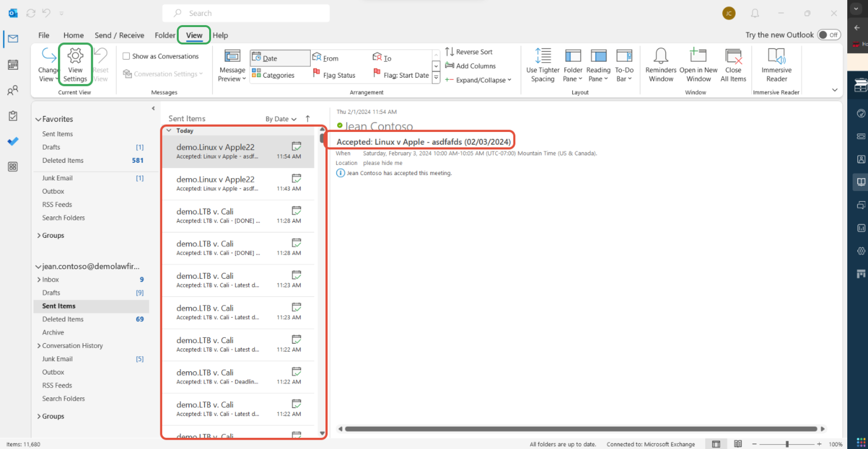Screen dimensions: 868x449
Task: Open To Do blue checkmark icon
Action: coord(13,141)
